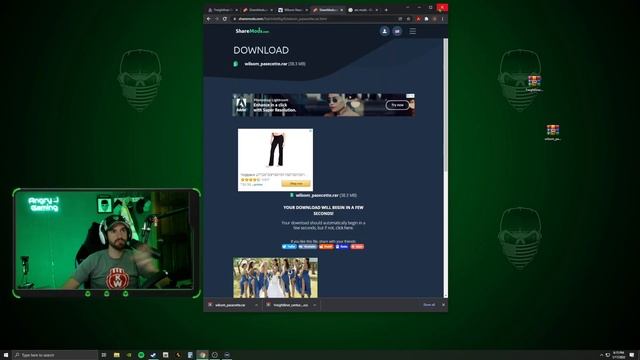Open the ShareMods hamburger menu

coord(413,31)
